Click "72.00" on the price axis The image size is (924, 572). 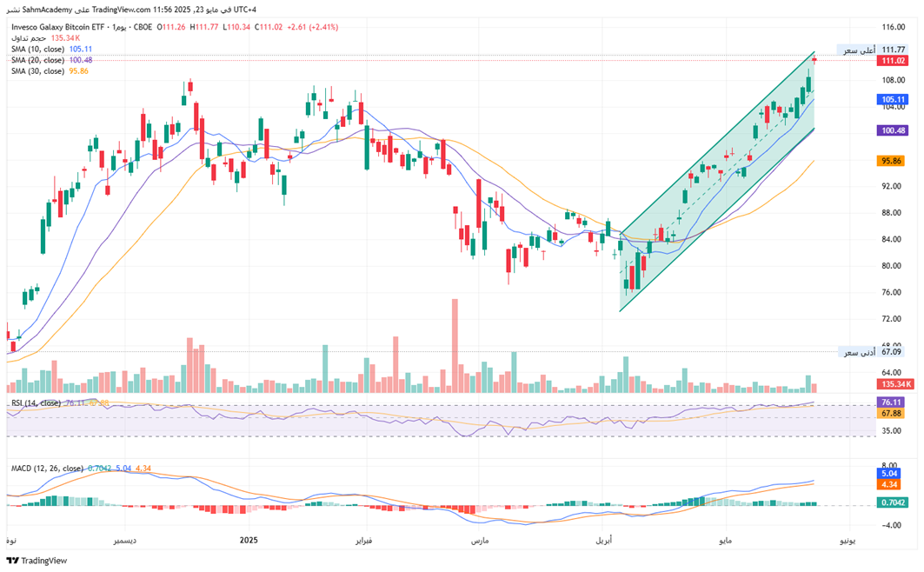[894, 319]
